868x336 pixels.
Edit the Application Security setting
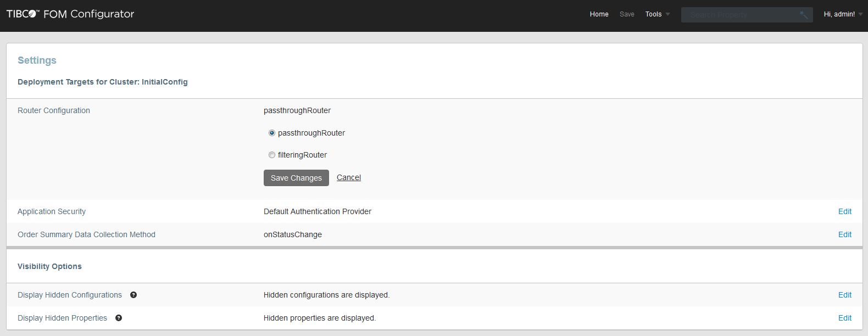pos(844,211)
